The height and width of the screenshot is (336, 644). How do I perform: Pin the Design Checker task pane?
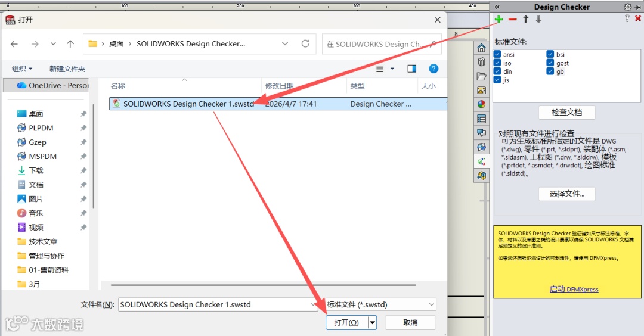(638, 7)
